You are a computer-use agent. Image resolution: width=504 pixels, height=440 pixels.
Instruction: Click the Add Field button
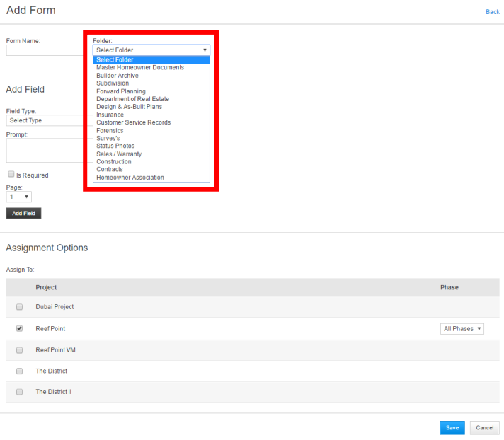coord(23,213)
